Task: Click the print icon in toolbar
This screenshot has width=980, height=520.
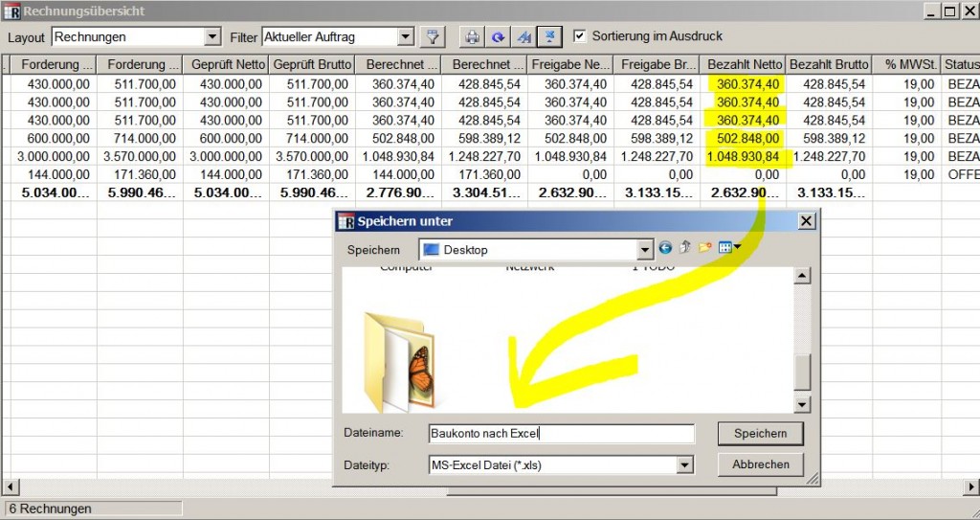Action: 472,37
